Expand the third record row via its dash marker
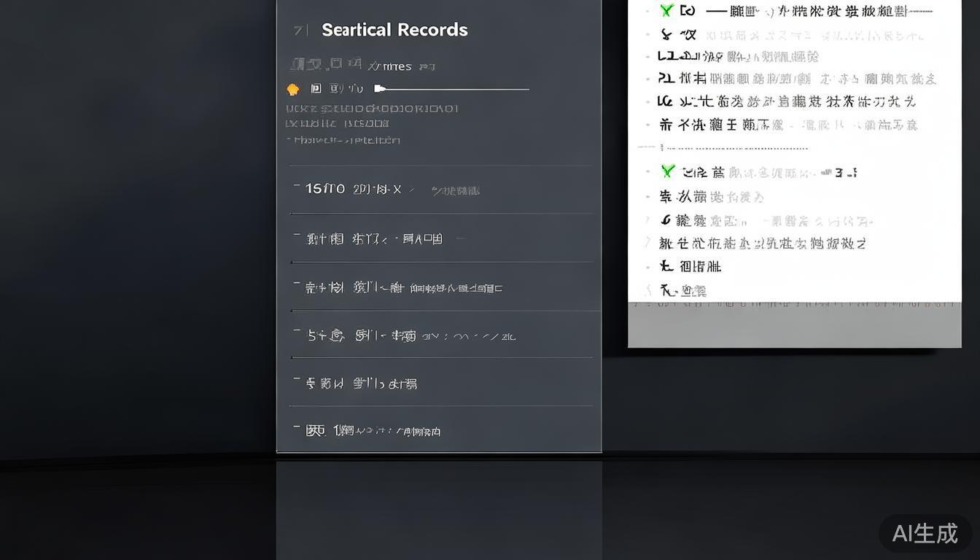Viewport: 980px width, 560px height. click(x=297, y=284)
